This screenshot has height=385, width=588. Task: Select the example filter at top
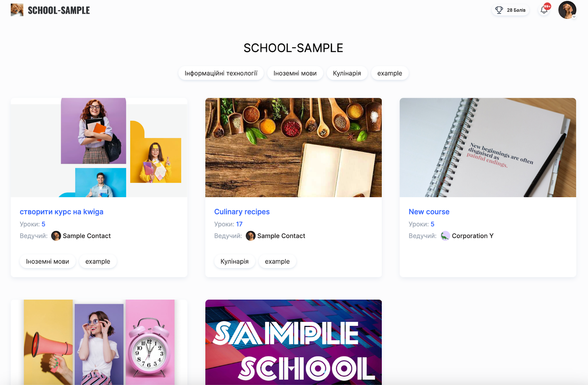pos(390,73)
